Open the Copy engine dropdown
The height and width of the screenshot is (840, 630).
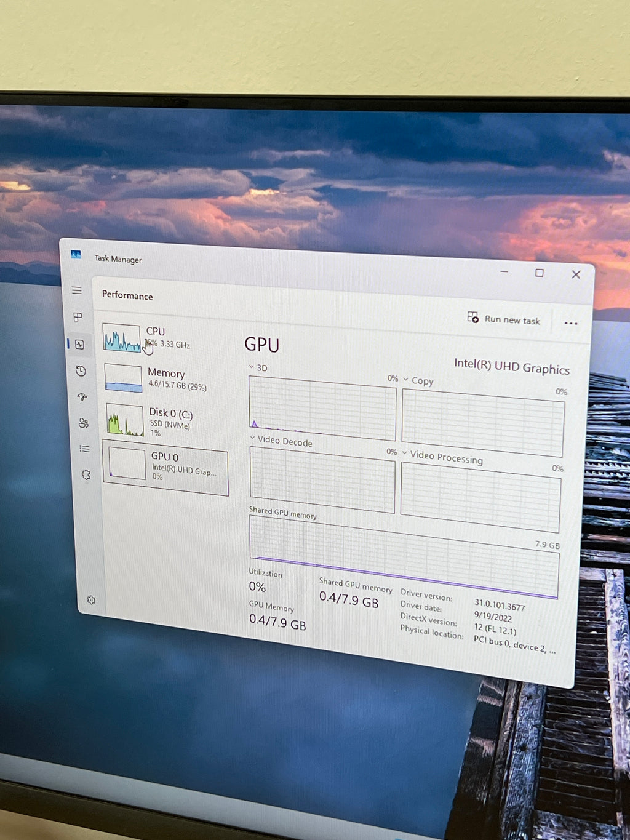(x=418, y=381)
